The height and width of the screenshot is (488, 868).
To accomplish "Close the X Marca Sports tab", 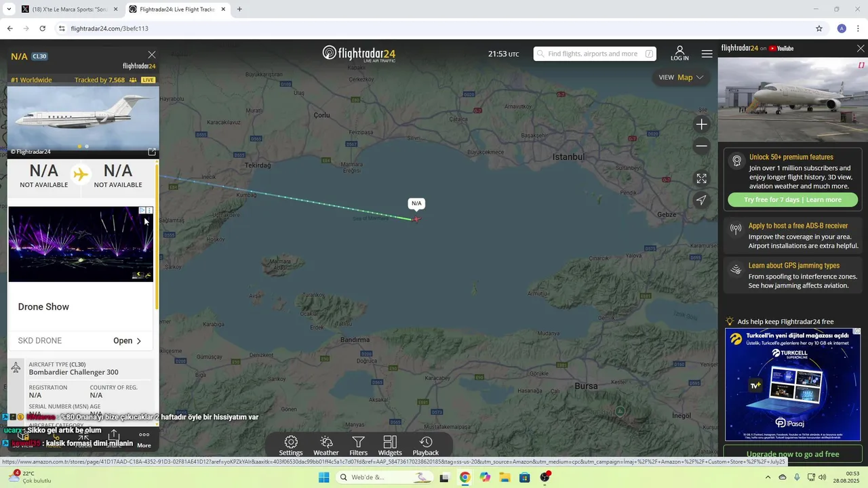I will [x=115, y=9].
